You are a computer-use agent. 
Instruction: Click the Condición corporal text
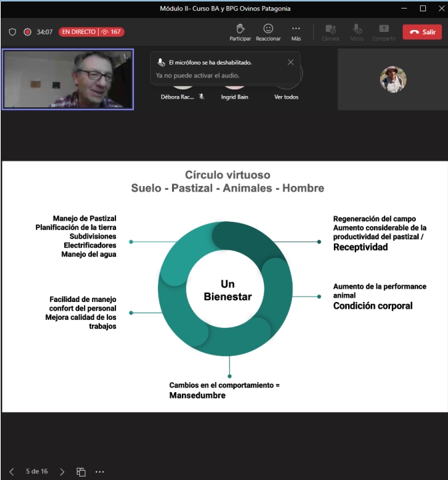pyautogui.click(x=373, y=306)
